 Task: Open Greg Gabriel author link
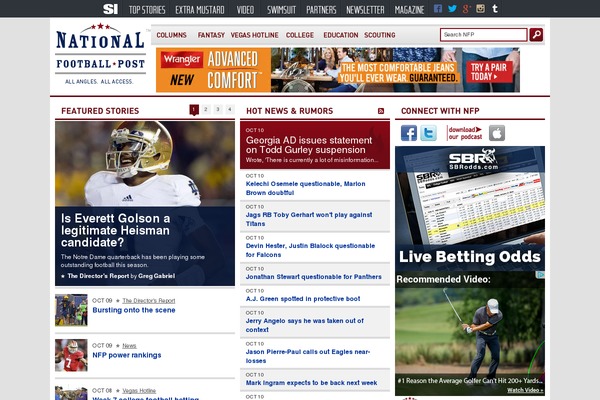tap(157, 276)
